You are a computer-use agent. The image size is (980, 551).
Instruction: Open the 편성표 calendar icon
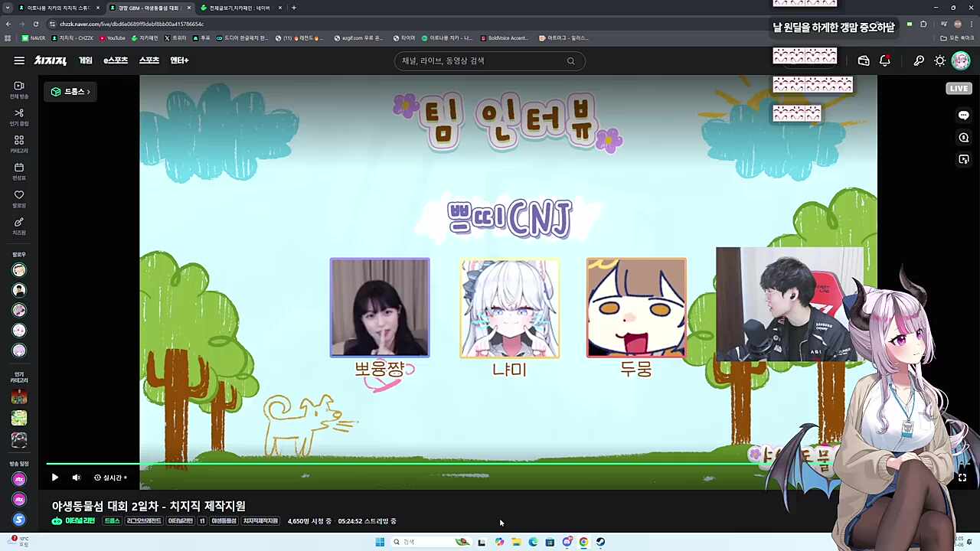[x=18, y=172]
